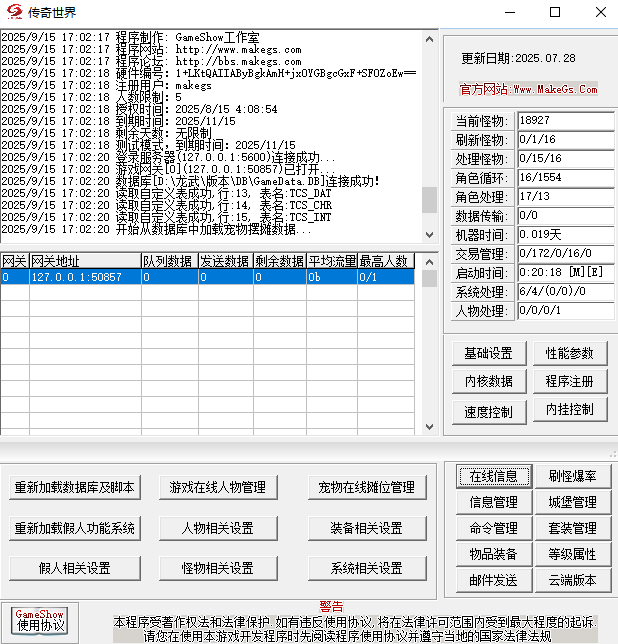Open 宠物在线摊位管理
The height and width of the screenshot is (644, 618).
[x=367, y=488]
